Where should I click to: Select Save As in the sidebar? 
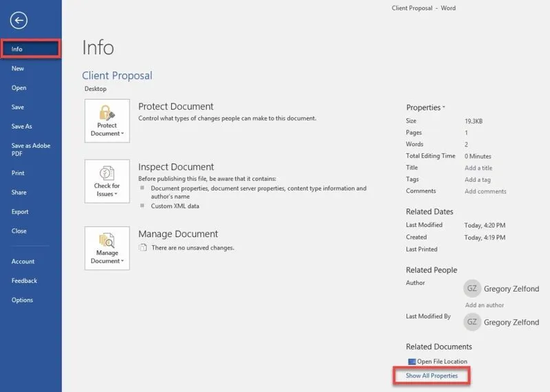point(21,127)
